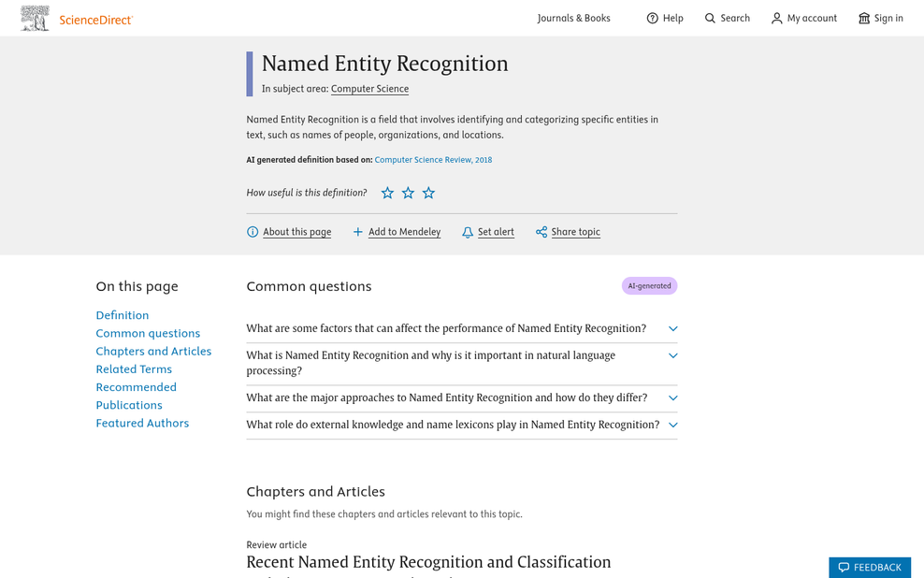Click the FEEDBACK button

[870, 568]
